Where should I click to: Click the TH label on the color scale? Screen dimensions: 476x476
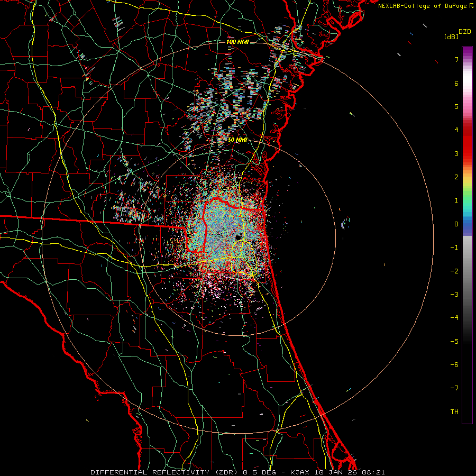point(454,412)
